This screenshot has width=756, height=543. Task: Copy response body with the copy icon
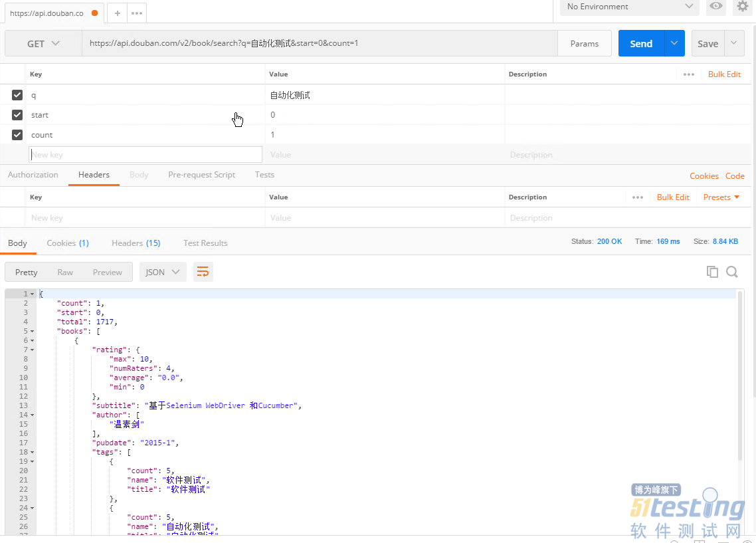712,272
